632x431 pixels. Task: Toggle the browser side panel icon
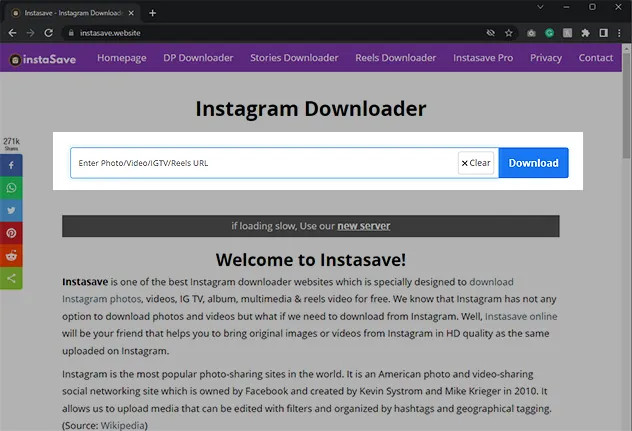click(x=603, y=33)
